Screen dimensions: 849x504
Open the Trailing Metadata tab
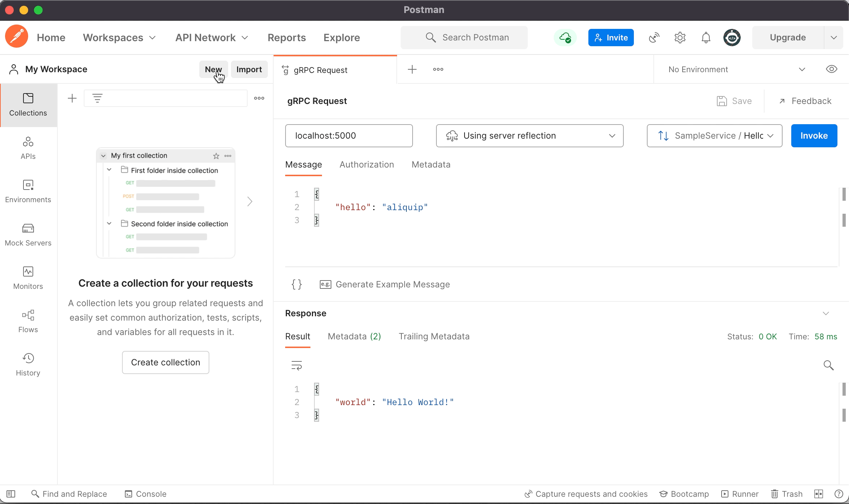click(x=434, y=336)
